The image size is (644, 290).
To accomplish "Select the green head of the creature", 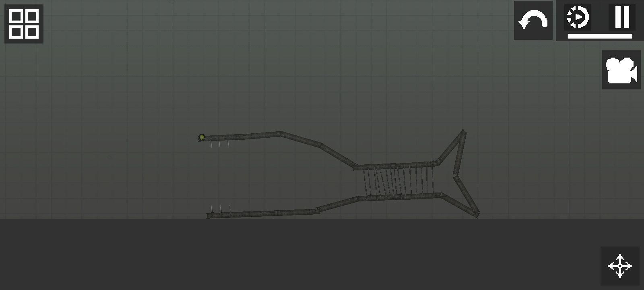I will (x=202, y=138).
